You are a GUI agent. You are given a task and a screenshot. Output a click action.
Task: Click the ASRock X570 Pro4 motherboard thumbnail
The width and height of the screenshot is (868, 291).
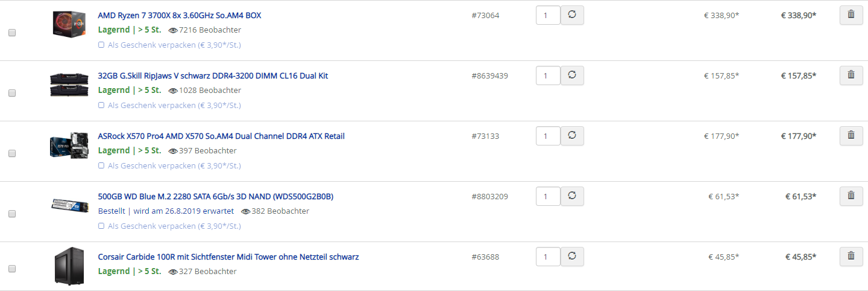click(69, 145)
